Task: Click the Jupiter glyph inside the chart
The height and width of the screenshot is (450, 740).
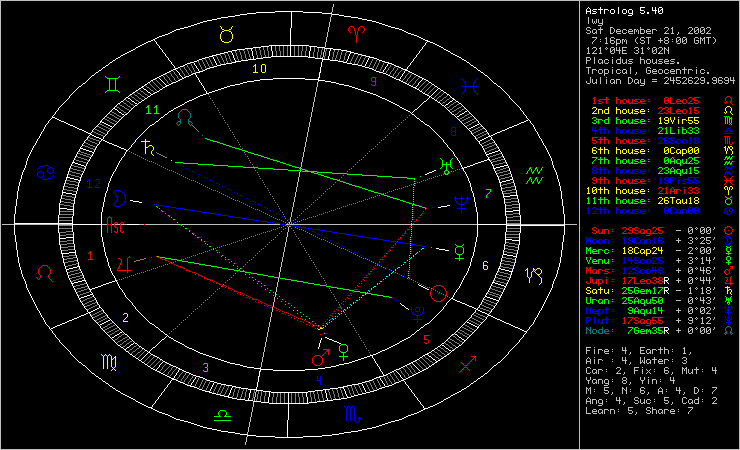Action: [x=124, y=263]
